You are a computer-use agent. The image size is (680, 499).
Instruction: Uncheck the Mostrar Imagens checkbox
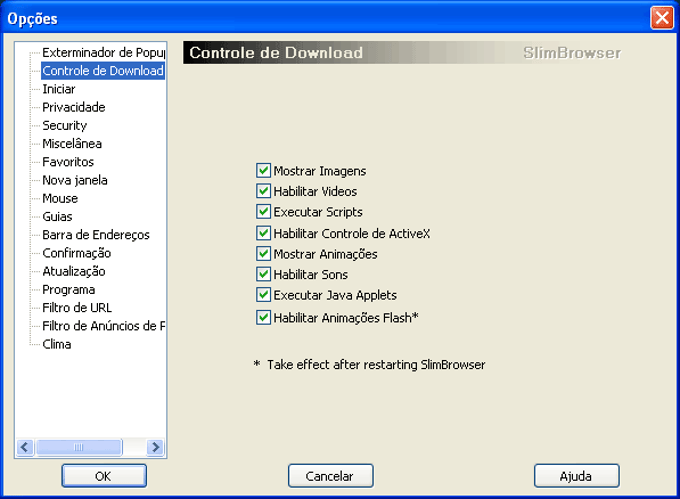pos(264,171)
